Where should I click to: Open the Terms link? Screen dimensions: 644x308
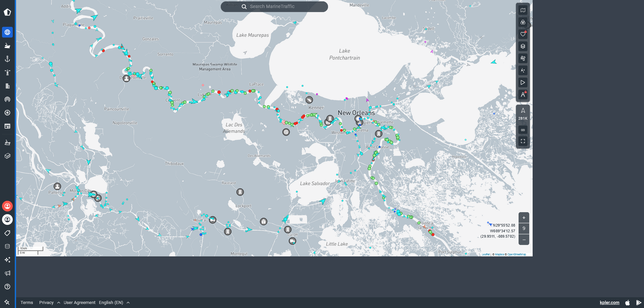point(27,302)
